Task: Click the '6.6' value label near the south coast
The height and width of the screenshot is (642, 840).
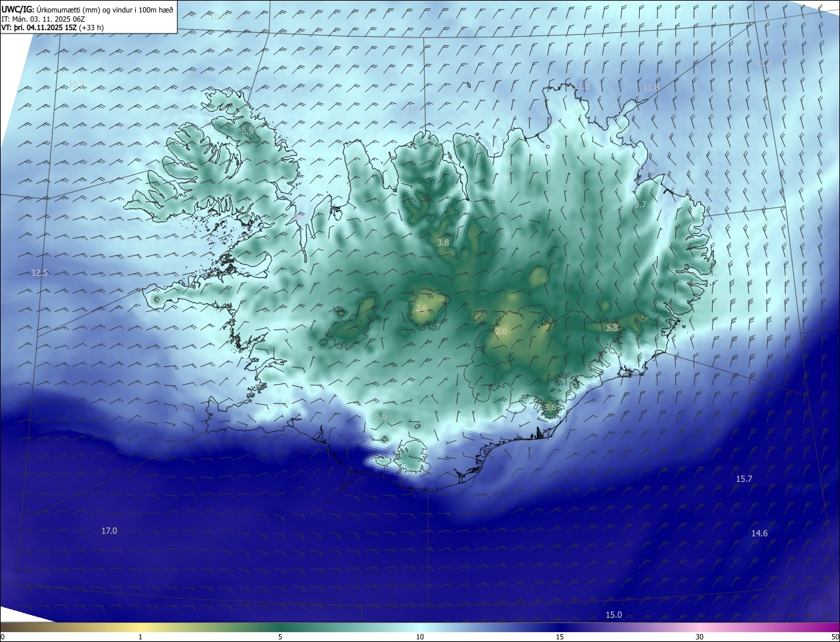Action: click(x=381, y=416)
